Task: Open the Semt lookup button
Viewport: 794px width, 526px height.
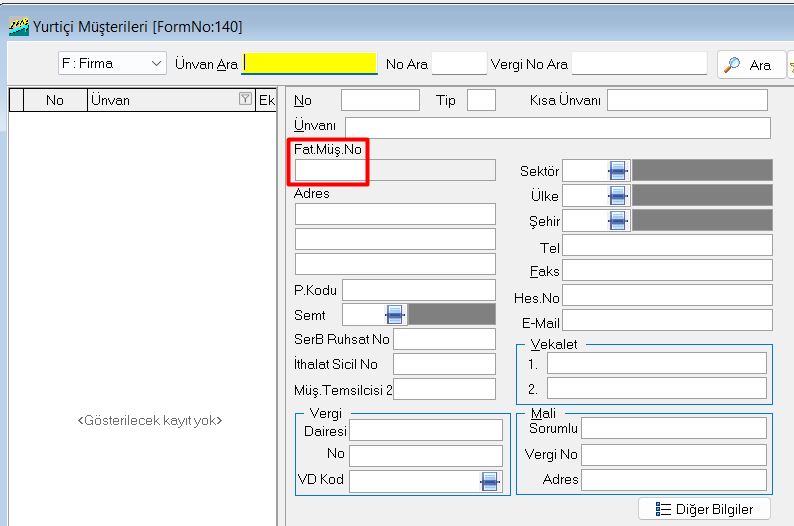Action: click(x=395, y=315)
